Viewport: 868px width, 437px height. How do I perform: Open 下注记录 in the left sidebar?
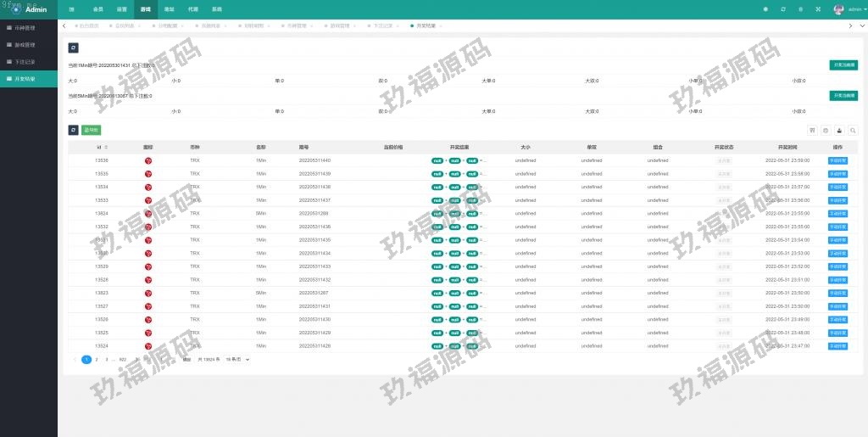pyautogui.click(x=29, y=61)
